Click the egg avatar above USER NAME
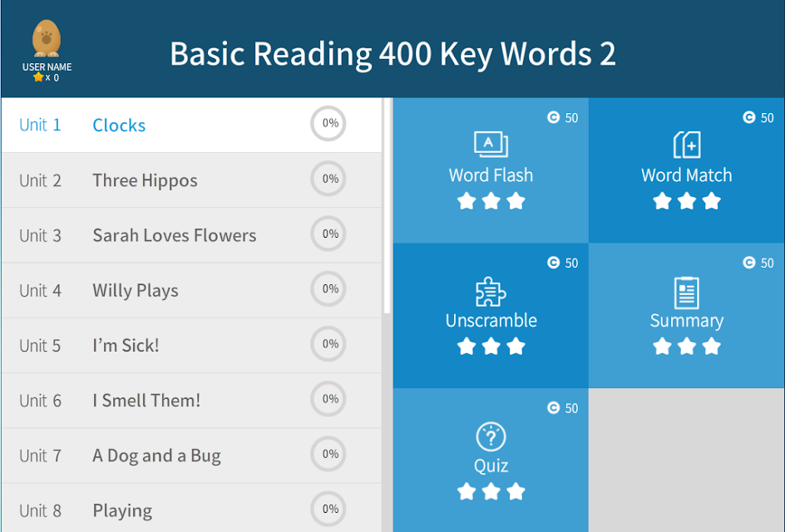The height and width of the screenshot is (532, 785). click(47, 38)
